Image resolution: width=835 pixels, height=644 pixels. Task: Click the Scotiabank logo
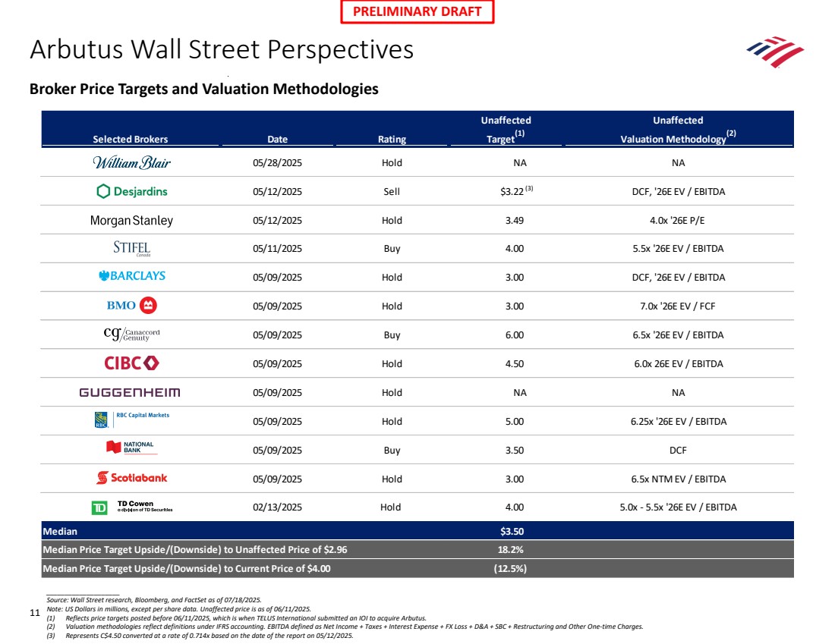pos(131,478)
